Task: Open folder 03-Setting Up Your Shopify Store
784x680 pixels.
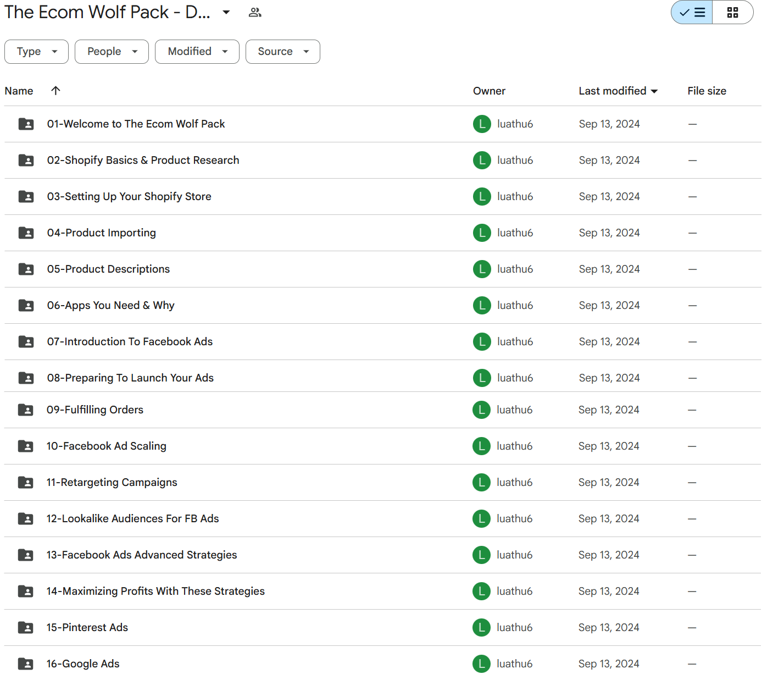Action: [x=129, y=196]
